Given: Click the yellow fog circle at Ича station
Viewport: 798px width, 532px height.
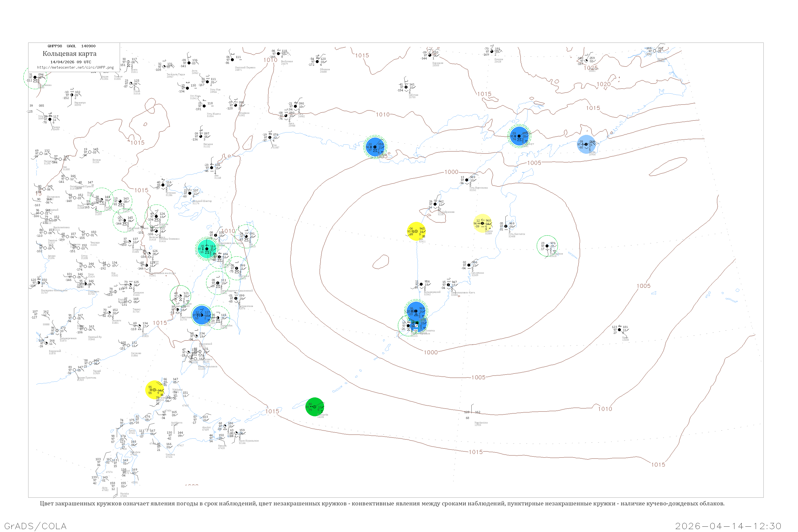Looking at the screenshot, I should click(416, 231).
